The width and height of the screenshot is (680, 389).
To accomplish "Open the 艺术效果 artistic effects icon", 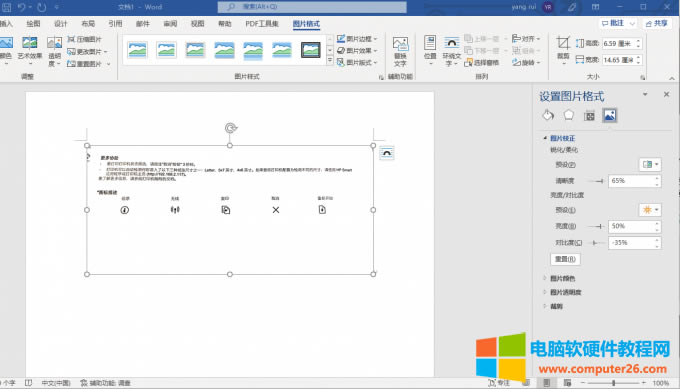I will (29, 43).
